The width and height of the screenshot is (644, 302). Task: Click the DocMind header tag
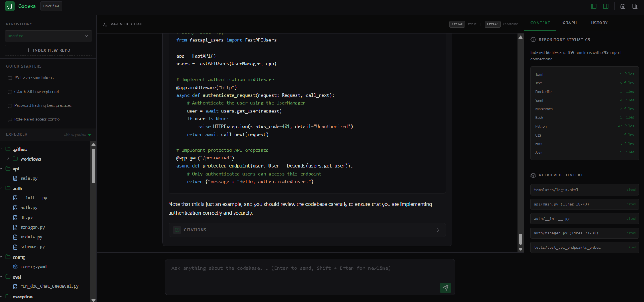pos(51,6)
